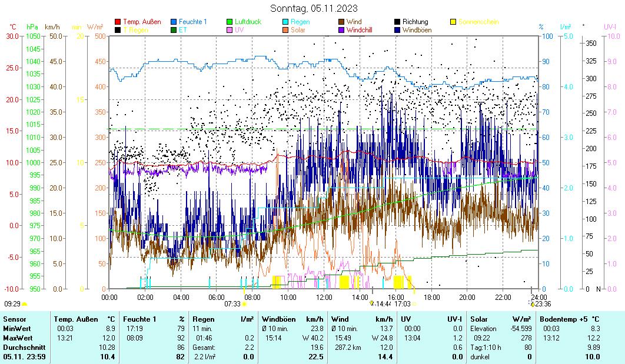
Task: Click the red Temp. Außen legend swatch
Action: point(118,22)
